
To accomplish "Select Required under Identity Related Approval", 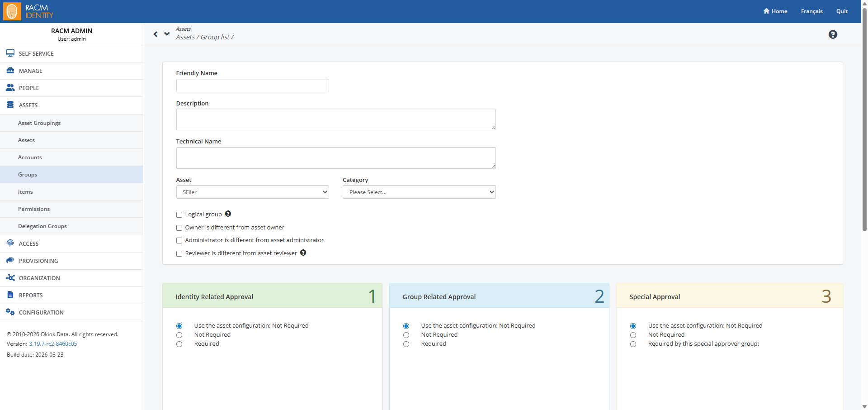I will coord(179,344).
